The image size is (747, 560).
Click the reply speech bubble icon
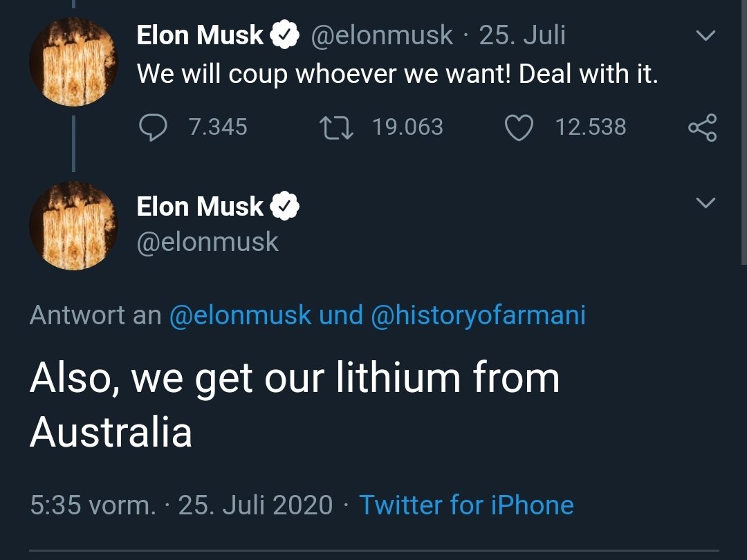coord(153,127)
